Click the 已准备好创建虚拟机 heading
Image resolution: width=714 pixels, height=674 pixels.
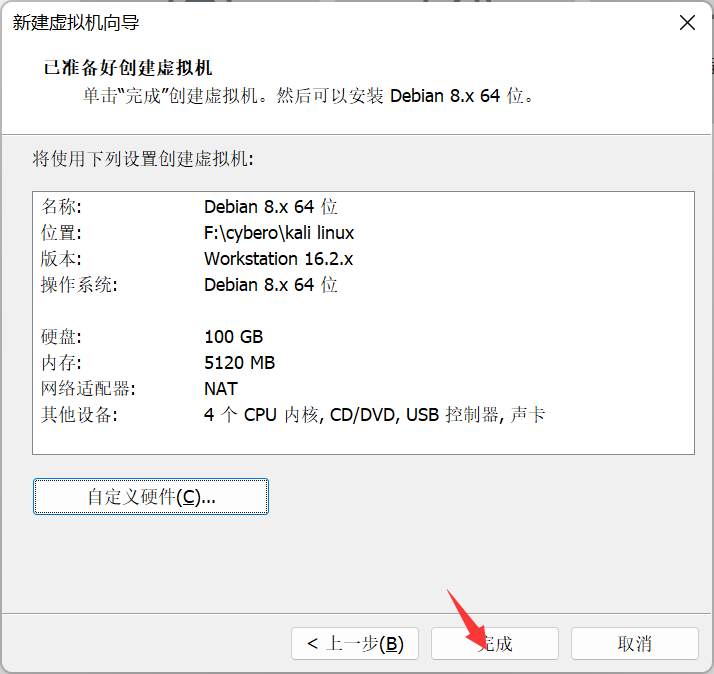coord(128,68)
